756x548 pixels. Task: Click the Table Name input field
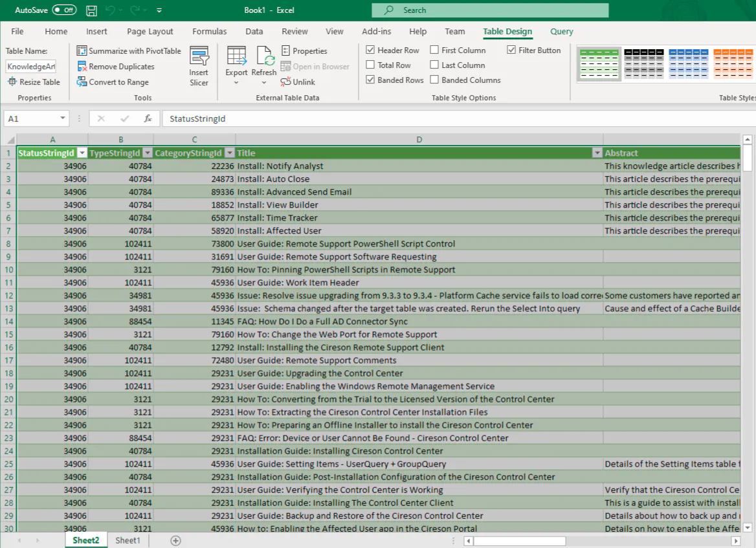tap(30, 67)
